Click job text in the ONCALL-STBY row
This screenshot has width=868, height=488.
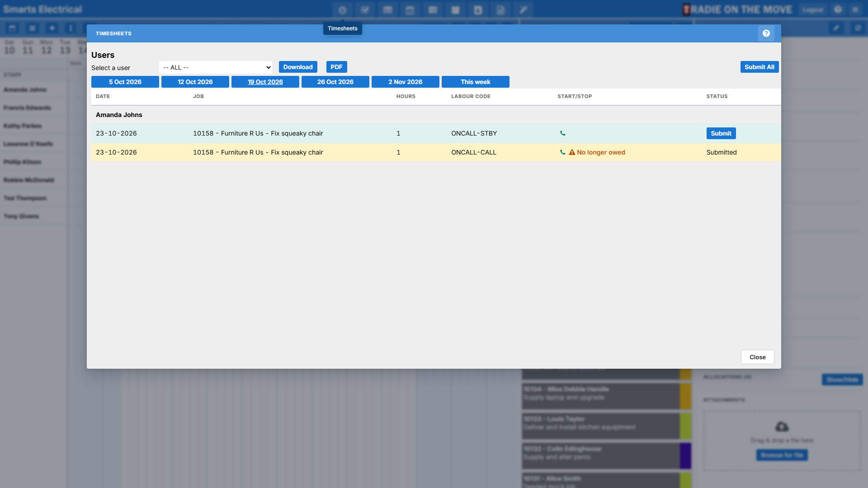coord(258,133)
